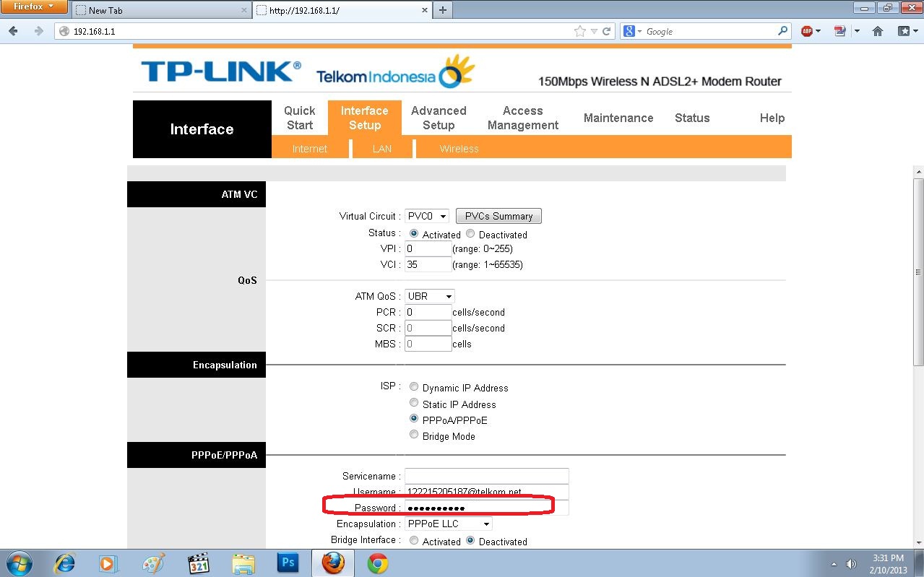
Task: Expand the ATM QoS UBR dropdown
Action: [x=430, y=296]
